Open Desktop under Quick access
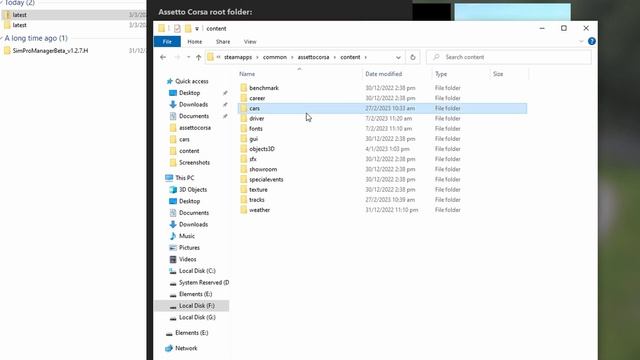The image size is (640, 360). pyautogui.click(x=189, y=93)
